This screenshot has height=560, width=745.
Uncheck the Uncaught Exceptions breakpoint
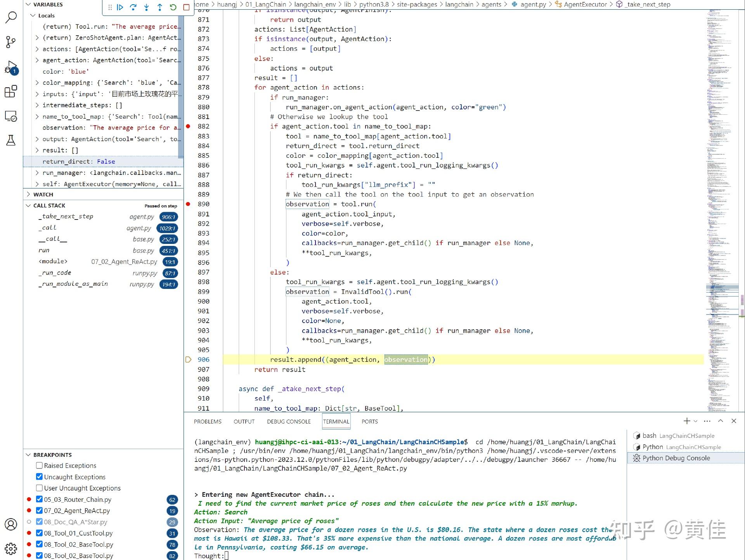click(39, 477)
